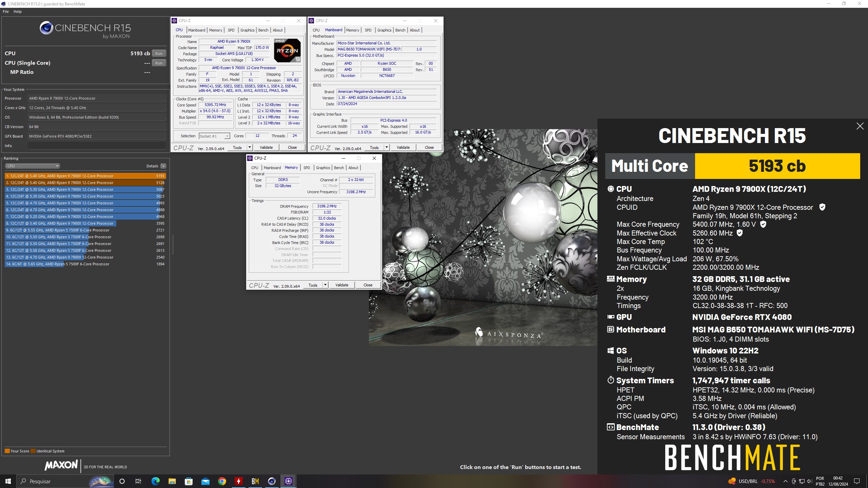The width and height of the screenshot is (868, 488).
Task: Select ranking row 14 with score 1894
Action: pos(85,264)
